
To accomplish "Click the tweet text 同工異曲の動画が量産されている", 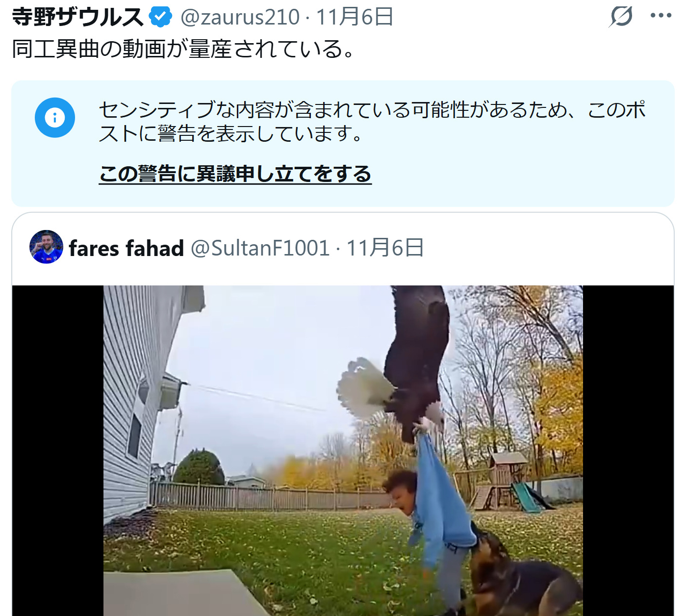I will pos(183,49).
